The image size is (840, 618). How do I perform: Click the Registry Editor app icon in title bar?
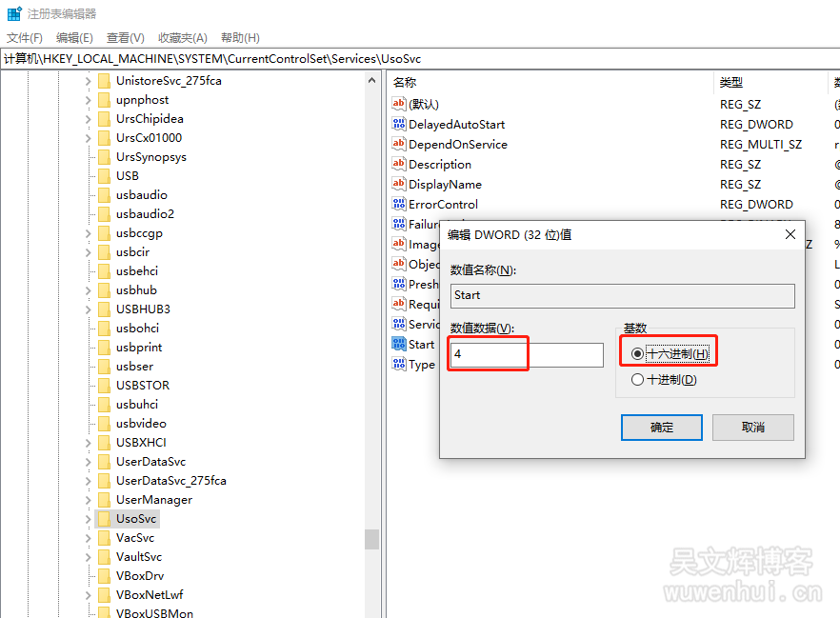pos(14,14)
